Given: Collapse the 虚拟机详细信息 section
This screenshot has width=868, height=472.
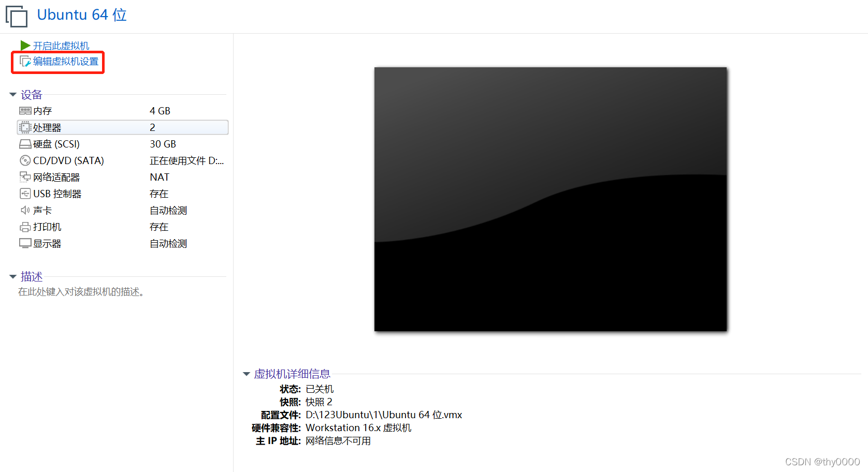Looking at the screenshot, I should click(245, 373).
